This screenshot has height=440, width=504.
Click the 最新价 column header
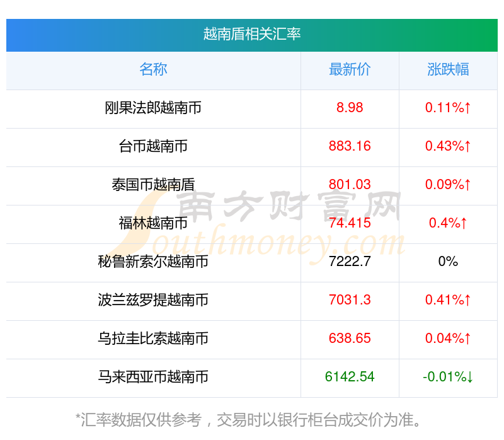click(350, 69)
